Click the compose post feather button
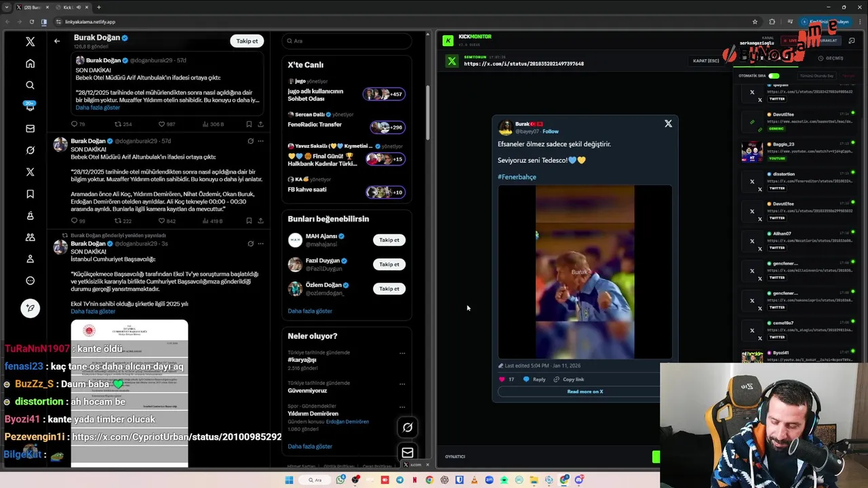The image size is (868, 488). point(30,308)
